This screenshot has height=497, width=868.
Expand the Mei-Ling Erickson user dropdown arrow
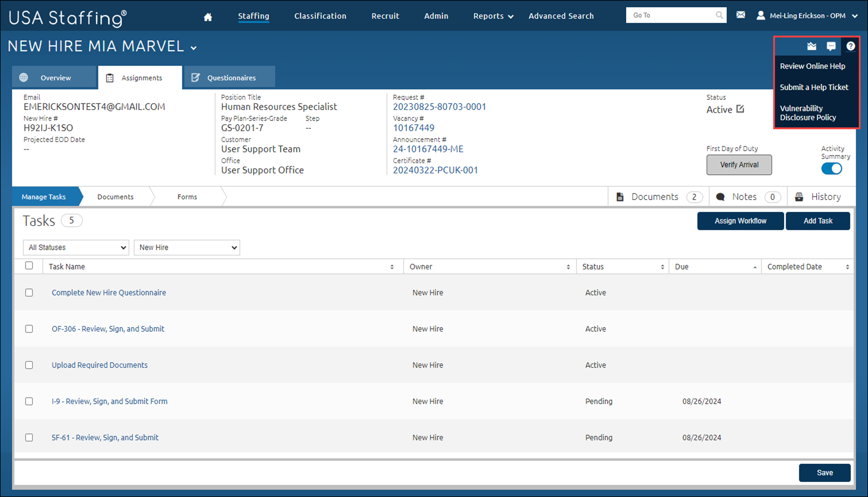pyautogui.click(x=855, y=16)
